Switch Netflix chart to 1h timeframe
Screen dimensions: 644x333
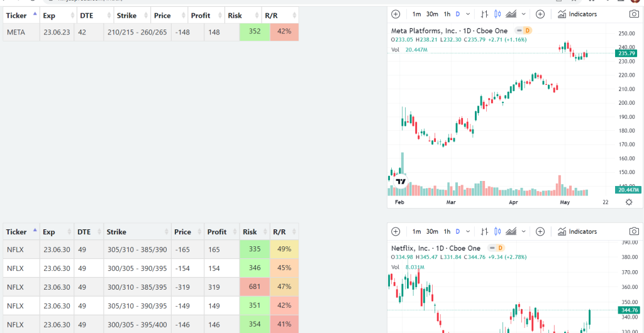tap(447, 232)
